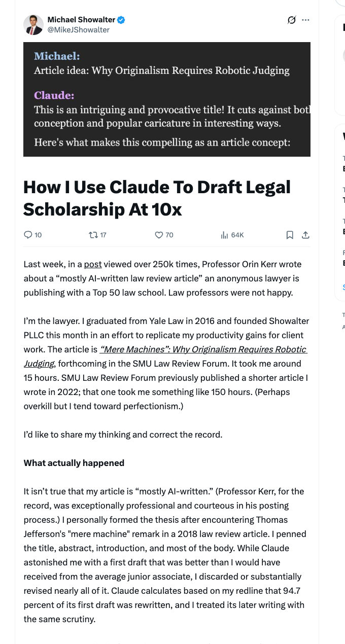View analytics via the 64K bar-chart icon
The width and height of the screenshot is (345, 644).
(224, 235)
